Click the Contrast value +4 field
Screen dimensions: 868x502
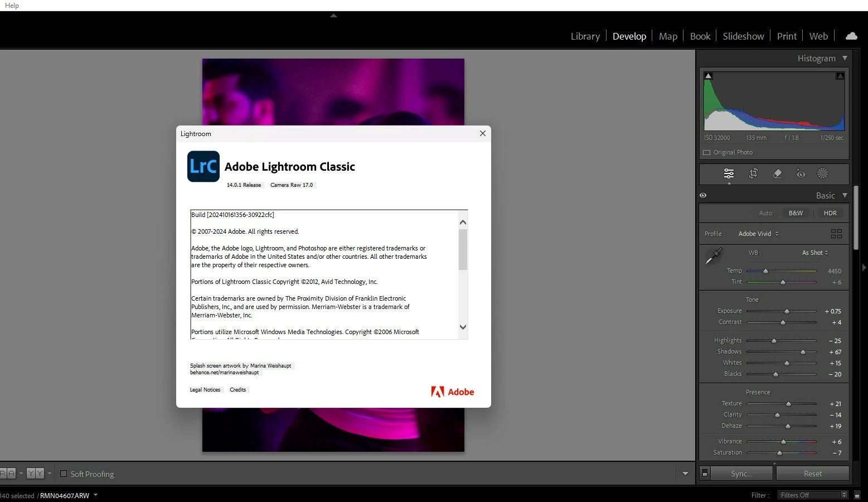[x=836, y=322]
